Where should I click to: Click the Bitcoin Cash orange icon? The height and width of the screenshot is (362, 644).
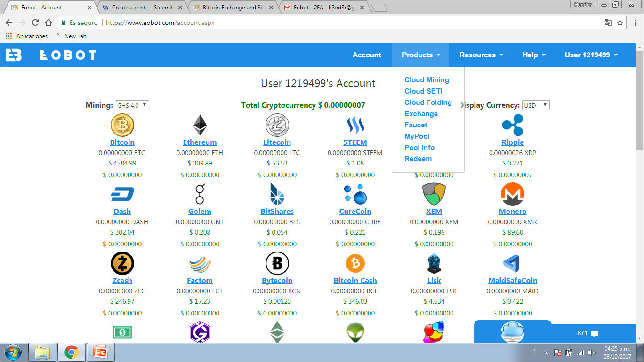pos(355,263)
